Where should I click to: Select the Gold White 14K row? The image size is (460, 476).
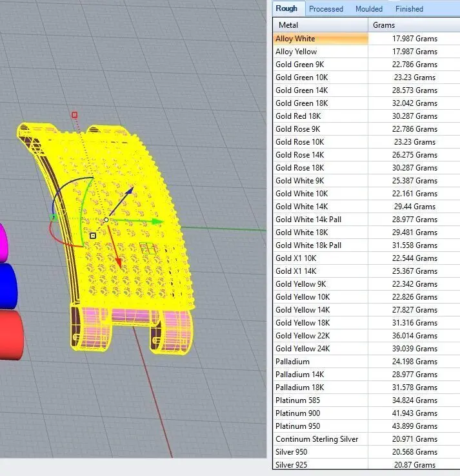[x=366, y=207]
